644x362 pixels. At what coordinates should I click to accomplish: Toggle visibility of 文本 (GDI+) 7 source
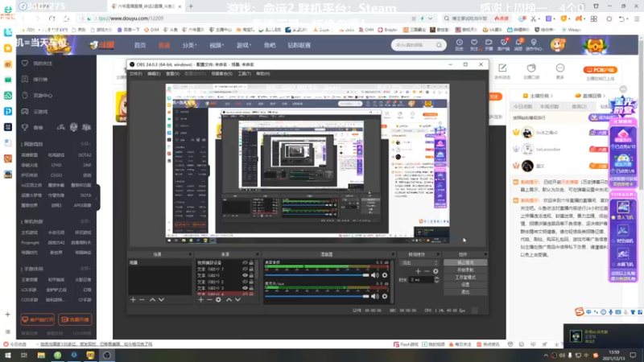pos(246,269)
